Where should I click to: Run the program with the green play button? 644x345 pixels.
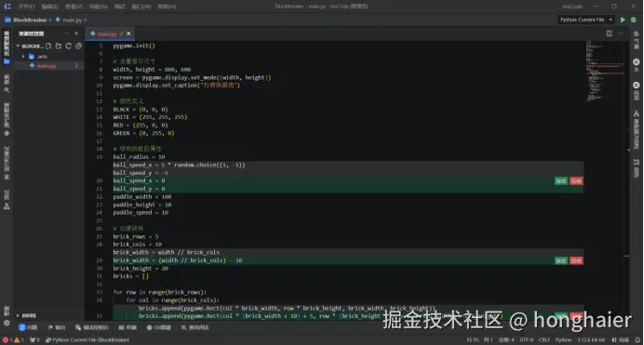[623, 20]
